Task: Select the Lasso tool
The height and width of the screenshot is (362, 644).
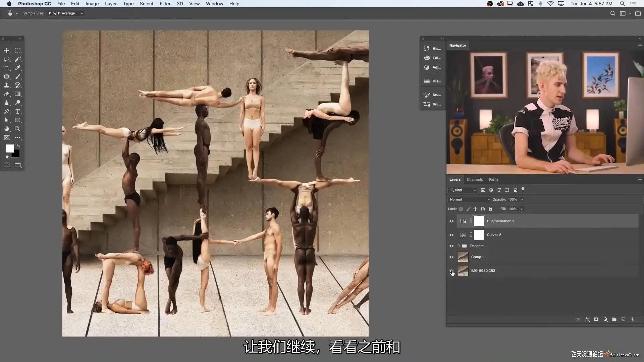Action: pyautogui.click(x=6, y=59)
